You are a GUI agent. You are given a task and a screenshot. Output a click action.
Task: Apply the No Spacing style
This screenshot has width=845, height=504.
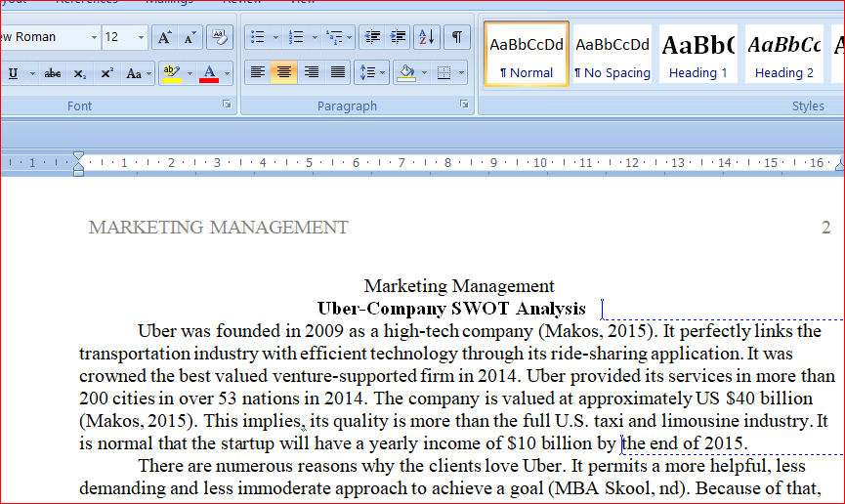pyautogui.click(x=613, y=54)
